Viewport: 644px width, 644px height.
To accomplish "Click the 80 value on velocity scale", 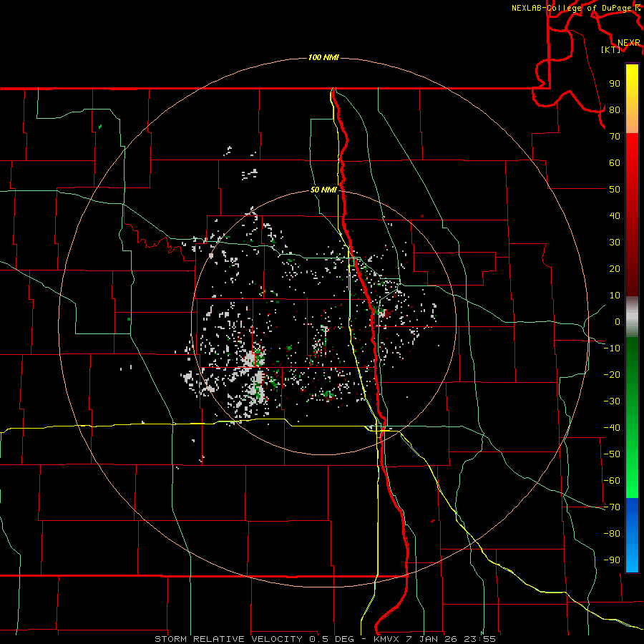I will 615,109.
